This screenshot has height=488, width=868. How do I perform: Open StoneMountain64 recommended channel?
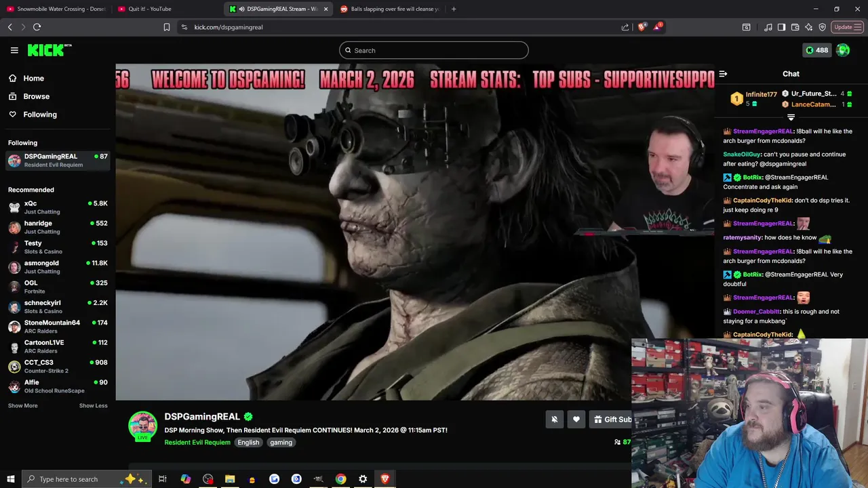tap(58, 327)
